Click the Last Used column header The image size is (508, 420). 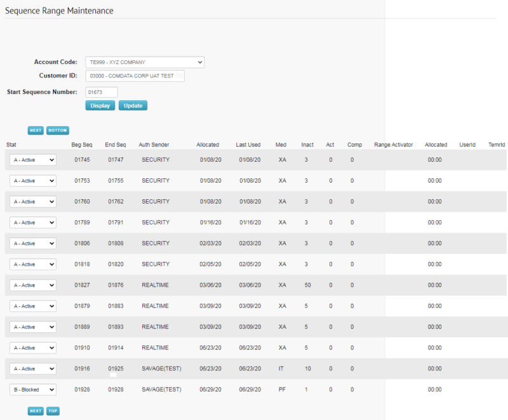point(248,145)
